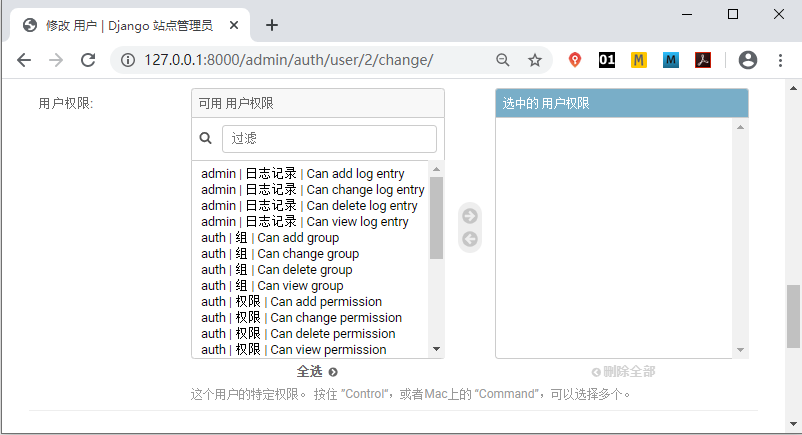Open the Adobe Acrobat extension
Screen dimensions: 802x435
(703, 60)
